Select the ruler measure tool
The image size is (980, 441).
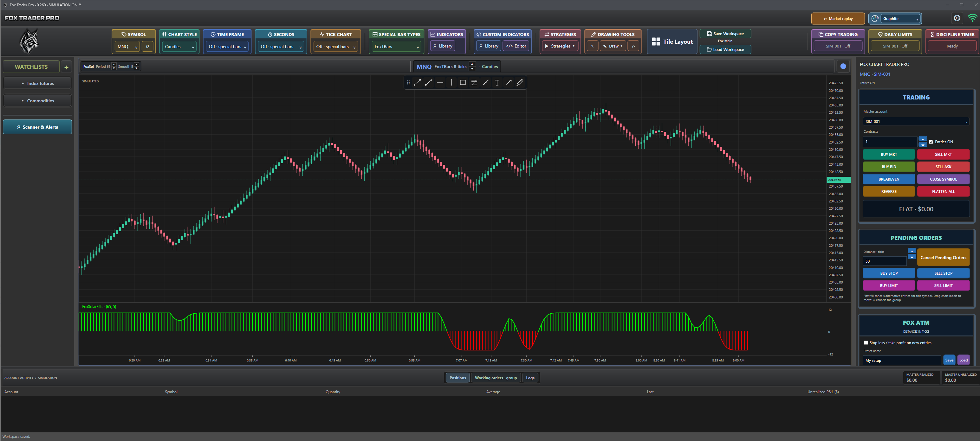coord(485,82)
